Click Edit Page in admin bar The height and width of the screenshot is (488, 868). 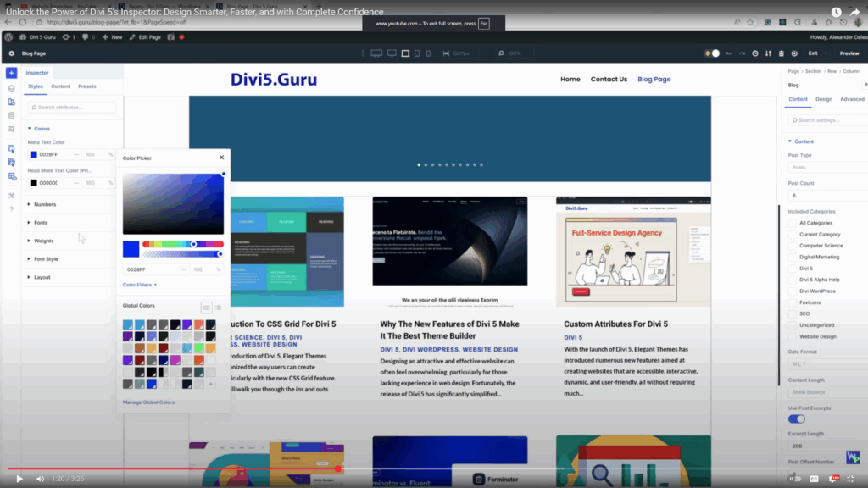point(145,37)
